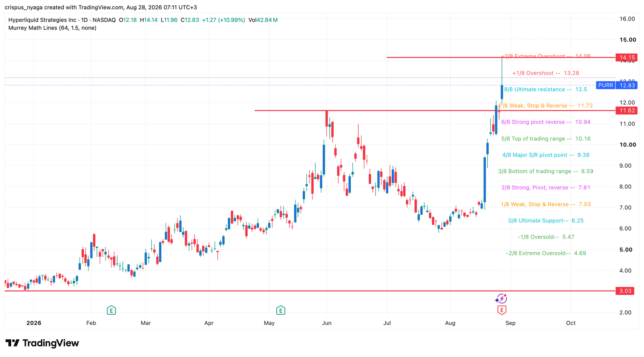Click the 12.00 price axis label
This screenshot has height=357, width=644.
pyautogui.click(x=627, y=103)
